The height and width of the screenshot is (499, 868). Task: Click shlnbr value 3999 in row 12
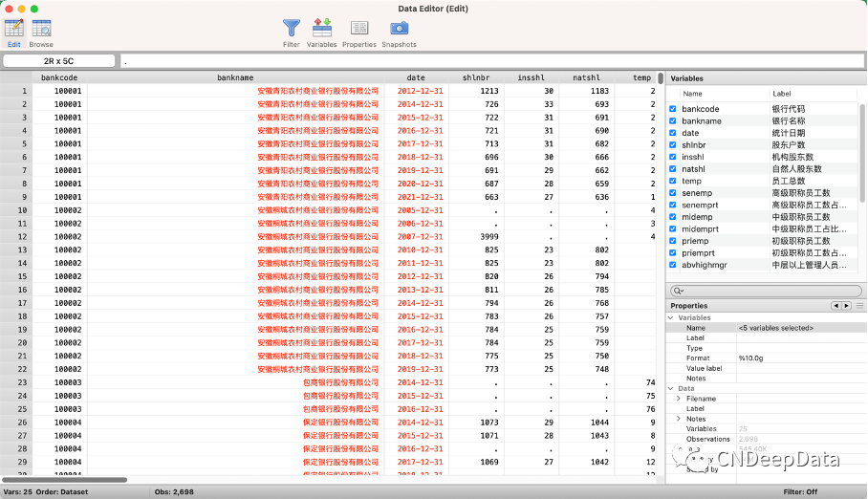488,236
